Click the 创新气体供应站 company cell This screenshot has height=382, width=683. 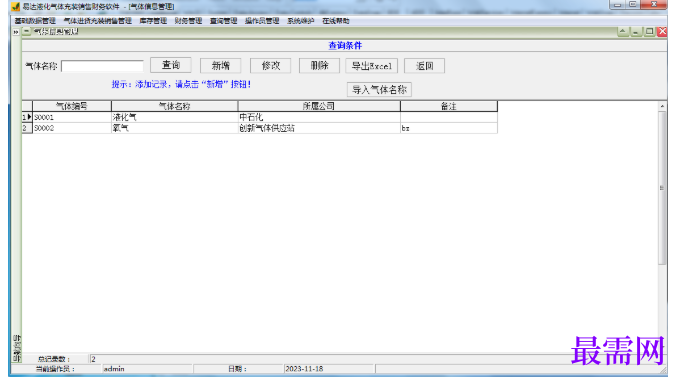[x=319, y=128]
